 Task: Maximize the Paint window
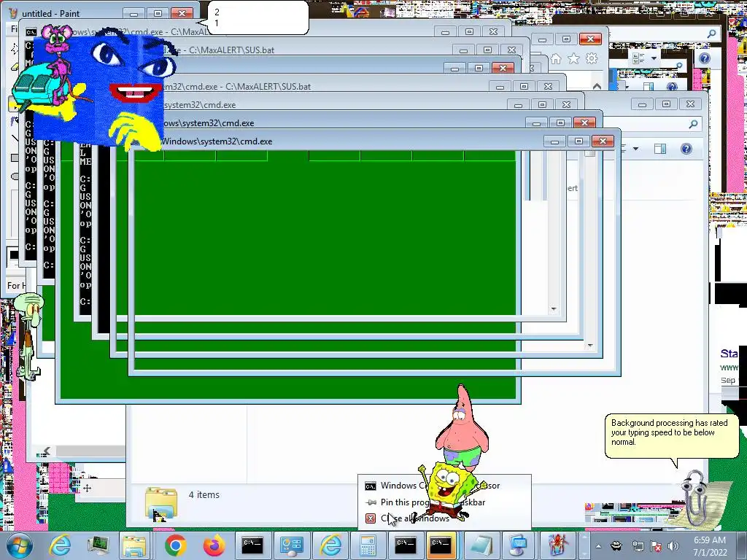[158, 13]
